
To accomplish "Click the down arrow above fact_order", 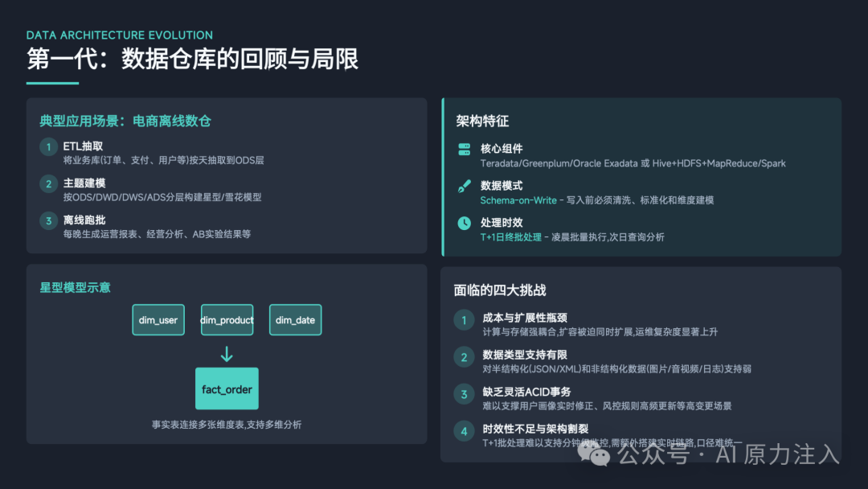I will pos(227,354).
